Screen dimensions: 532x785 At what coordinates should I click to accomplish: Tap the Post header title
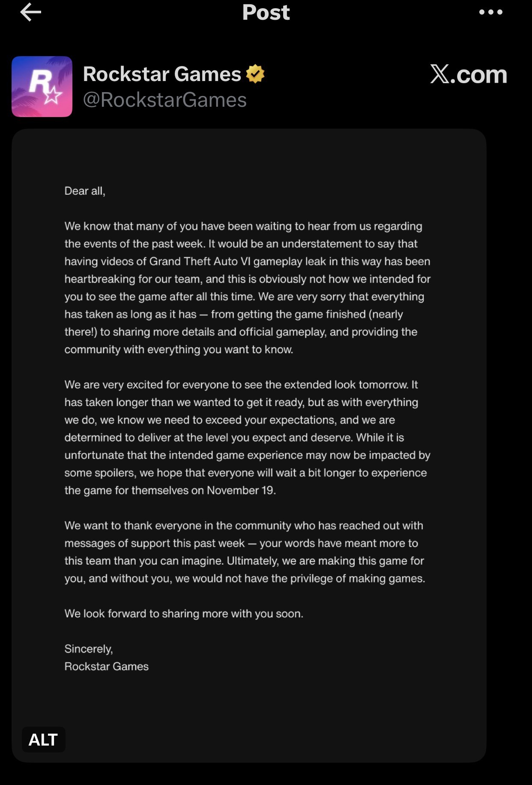tap(266, 12)
